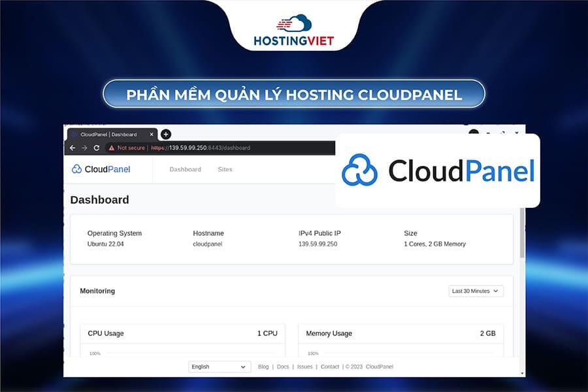The height and width of the screenshot is (392, 588).
Task: Click the page reload icon
Action: pyautogui.click(x=95, y=148)
